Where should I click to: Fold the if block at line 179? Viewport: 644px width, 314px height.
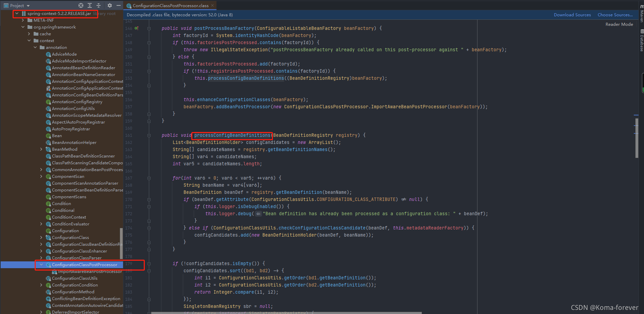point(149,264)
